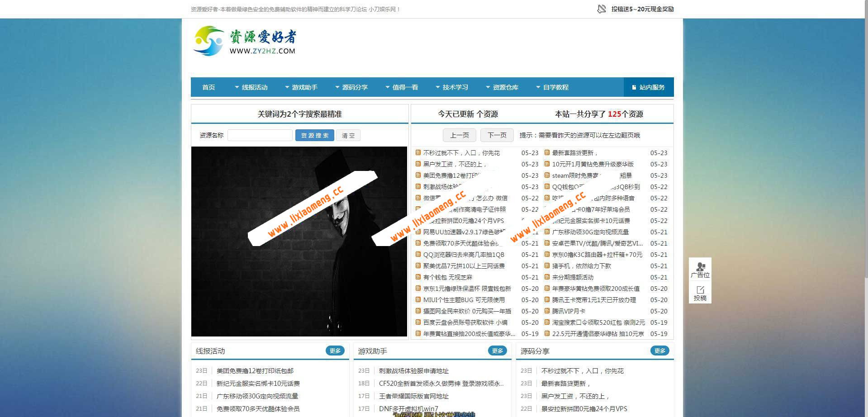Click the list icon beside 百度云盘会员账号获取软件
This screenshot has height=417, width=868.
point(418,322)
